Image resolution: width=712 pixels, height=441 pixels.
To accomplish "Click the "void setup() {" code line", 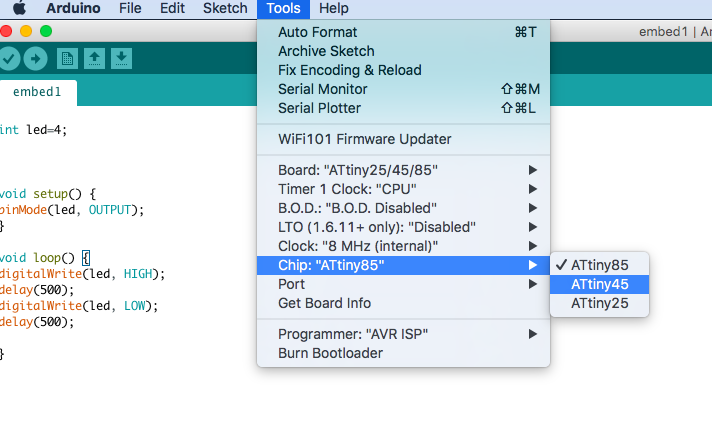I will [x=48, y=194].
